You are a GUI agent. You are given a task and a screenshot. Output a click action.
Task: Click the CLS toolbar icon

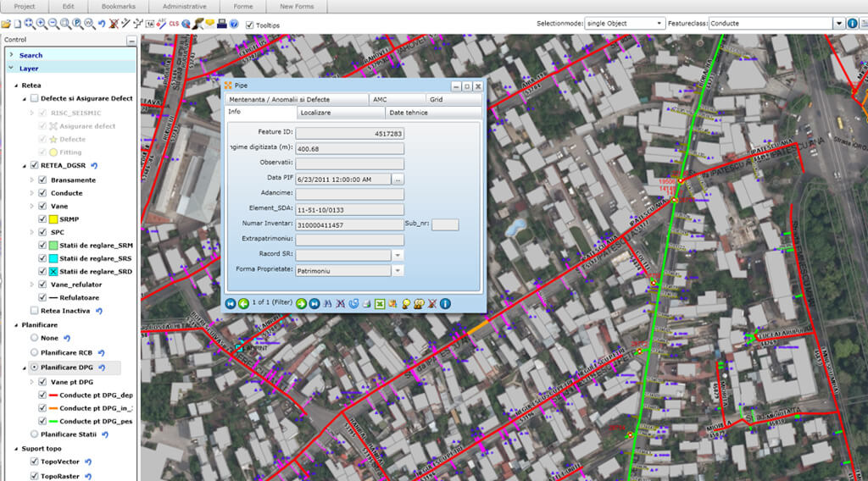pos(174,24)
